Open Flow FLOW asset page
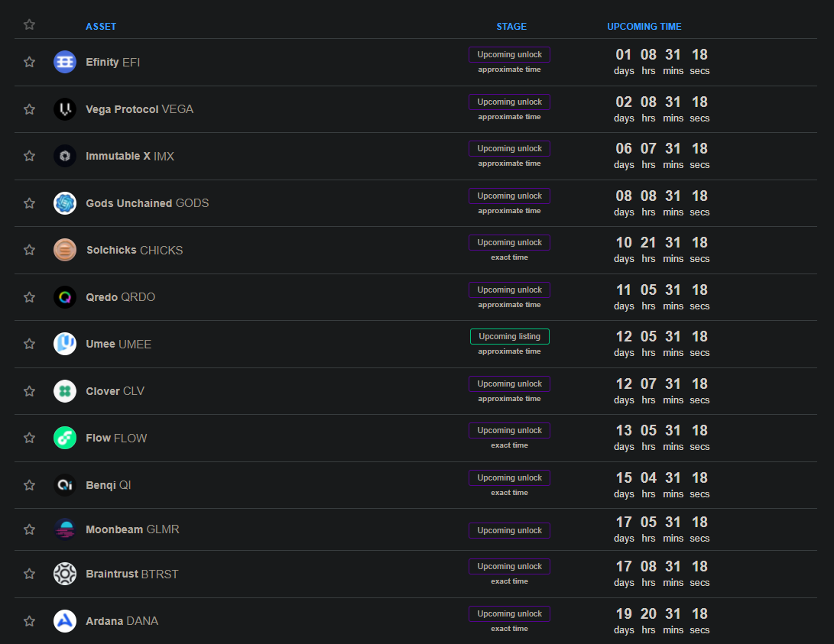 [x=116, y=439]
